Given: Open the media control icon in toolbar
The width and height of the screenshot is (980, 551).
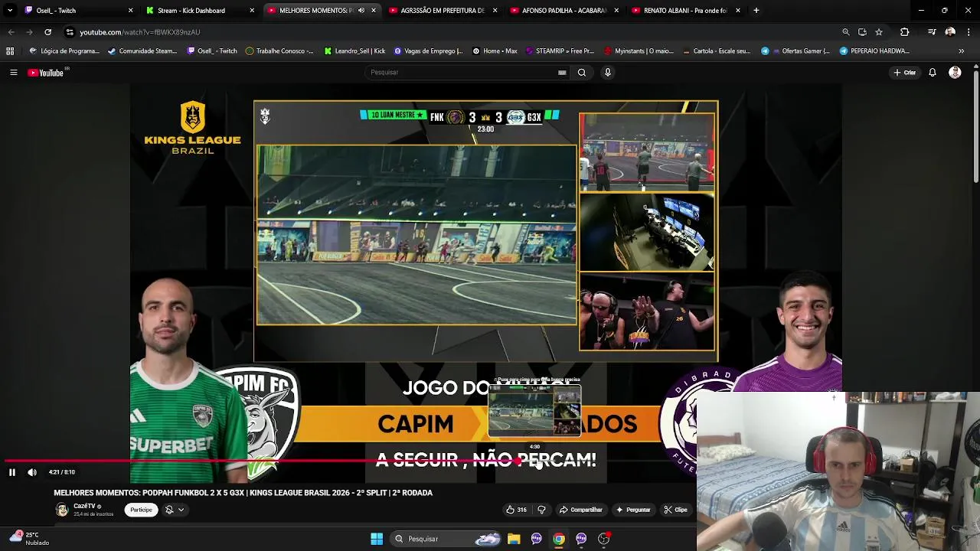Looking at the screenshot, I should [x=932, y=32].
